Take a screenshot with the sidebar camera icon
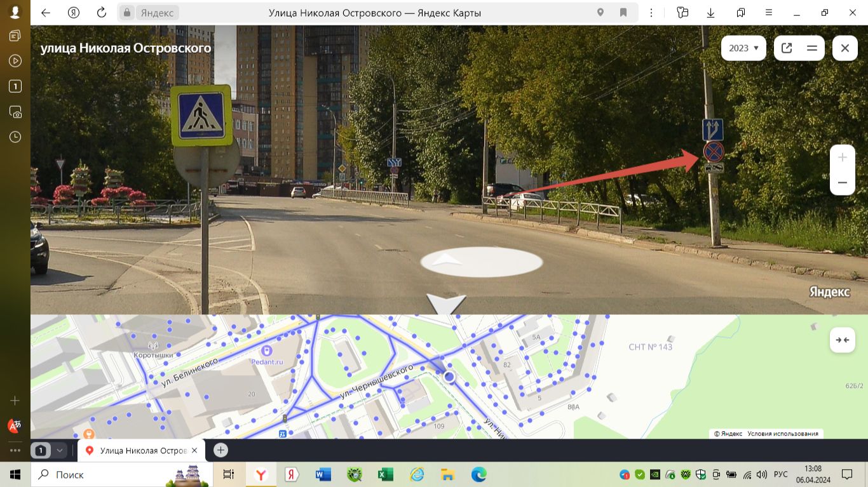This screenshot has width=868, height=487. pyautogui.click(x=15, y=112)
